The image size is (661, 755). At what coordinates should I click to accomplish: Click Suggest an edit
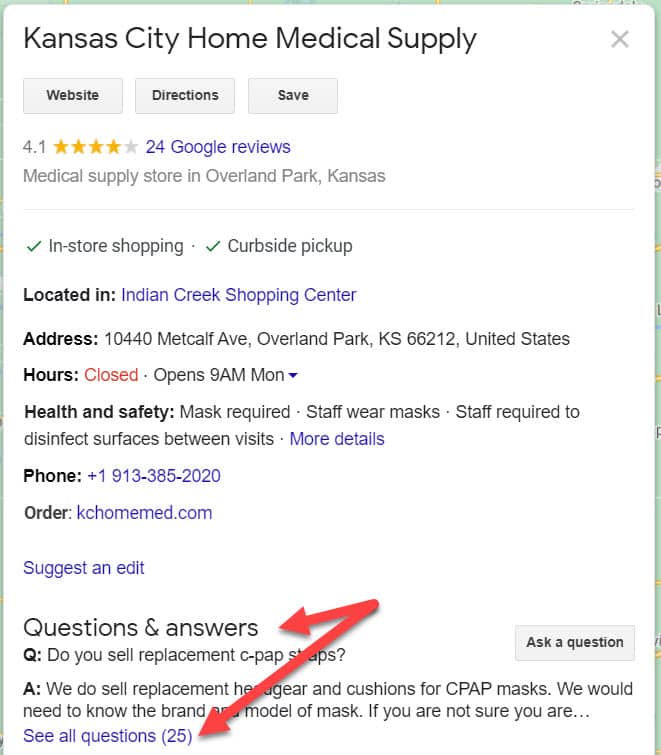tap(84, 568)
